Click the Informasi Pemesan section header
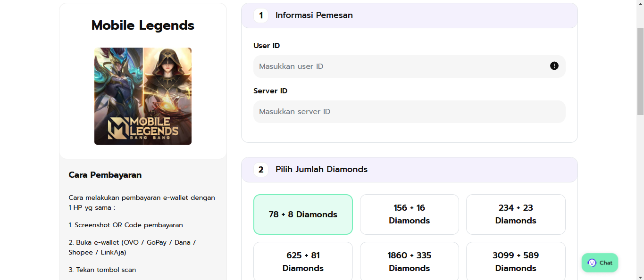The width and height of the screenshot is (644, 280). pyautogui.click(x=410, y=16)
